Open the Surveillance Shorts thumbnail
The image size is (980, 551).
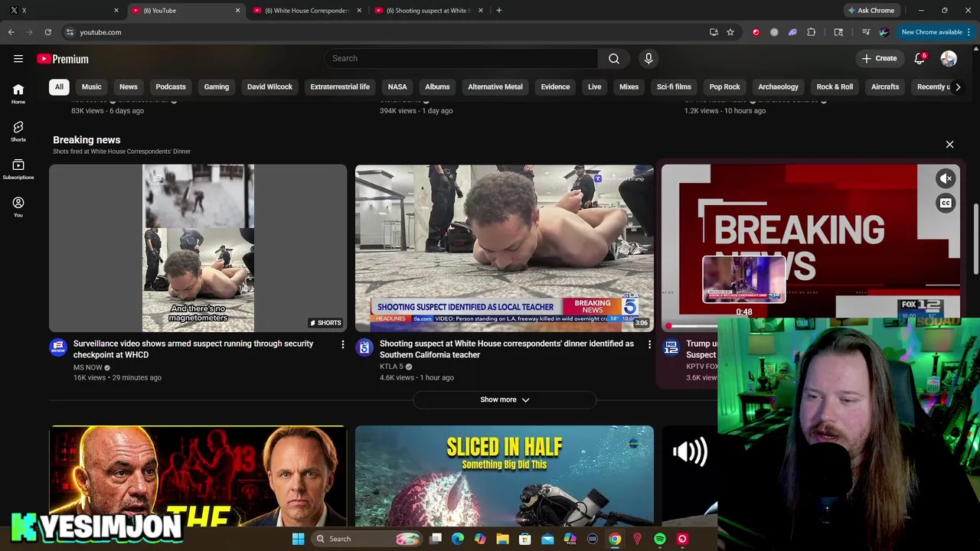(x=198, y=248)
